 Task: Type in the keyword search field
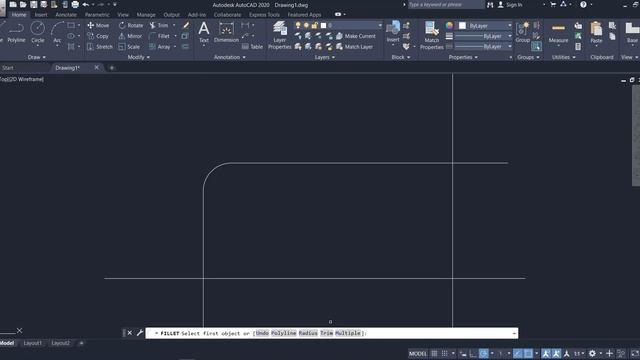pos(446,5)
